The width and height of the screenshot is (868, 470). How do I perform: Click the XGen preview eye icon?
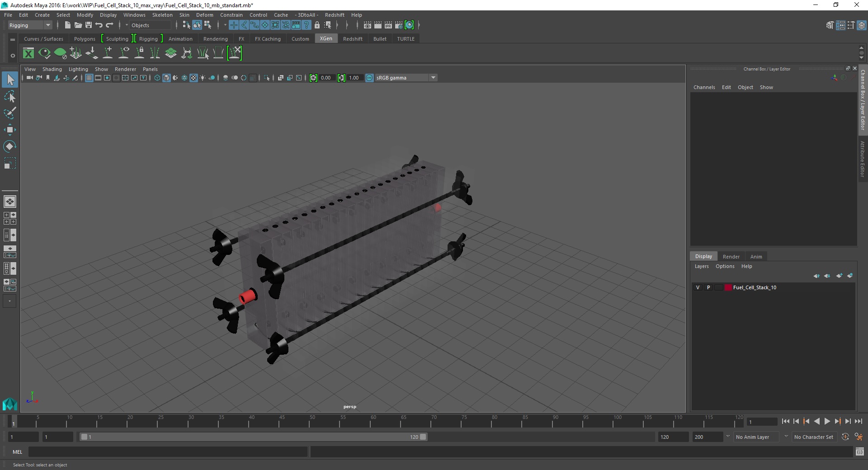tap(44, 53)
